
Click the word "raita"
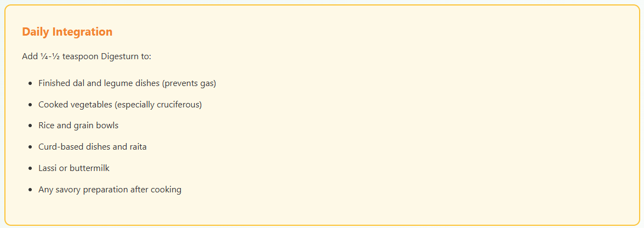(136, 147)
